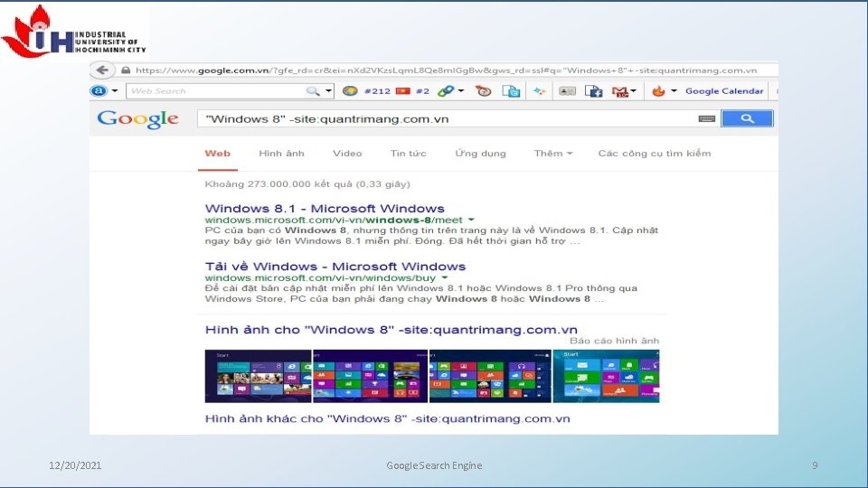Click result count text 'Khoảng 273.000.000 kết quả'
Screen dimensions: 868x488
(278, 184)
